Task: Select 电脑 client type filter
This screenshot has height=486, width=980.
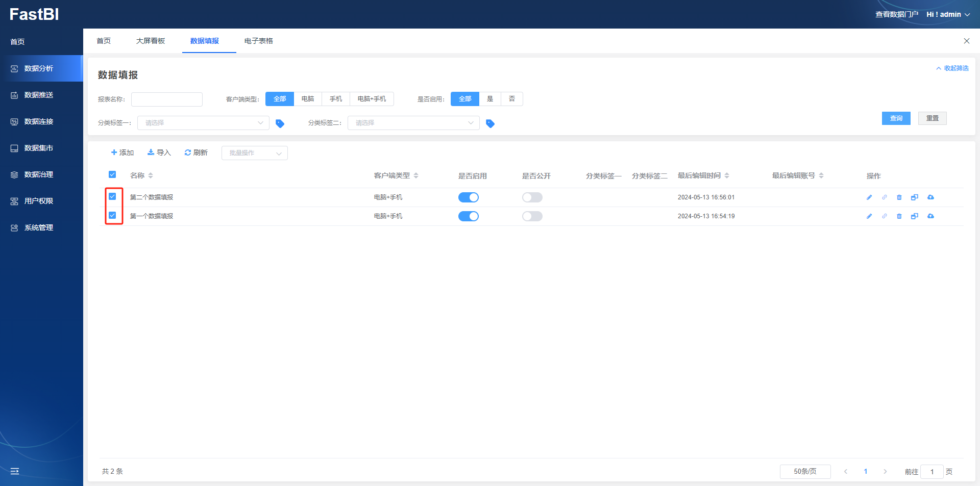Action: point(308,99)
